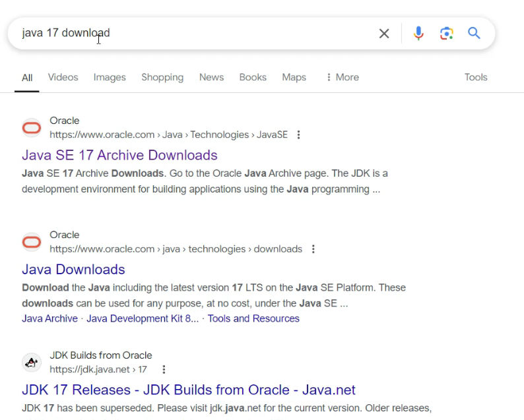524x420 pixels.
Task: Click the blue magnifier search button
Action: (x=474, y=34)
